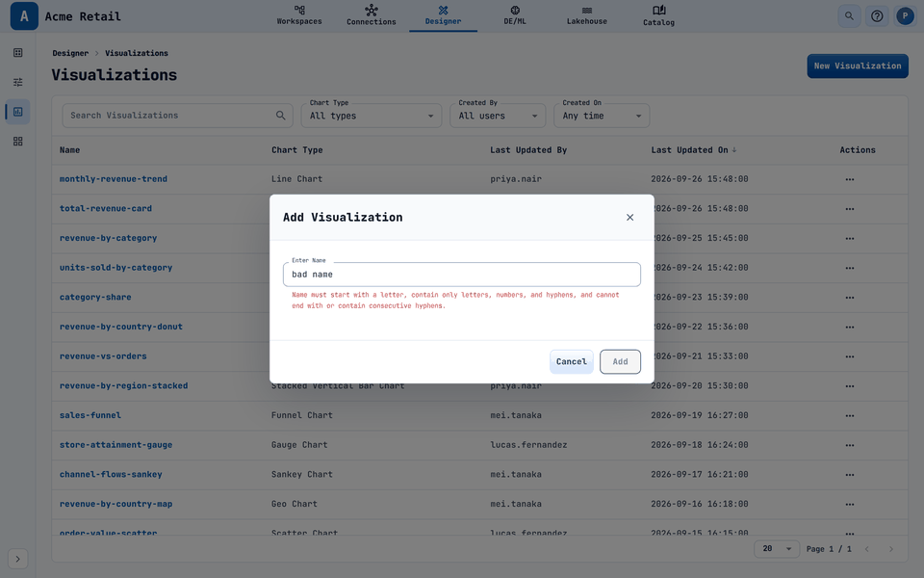Open the Created On time dropdown

pyautogui.click(x=602, y=116)
